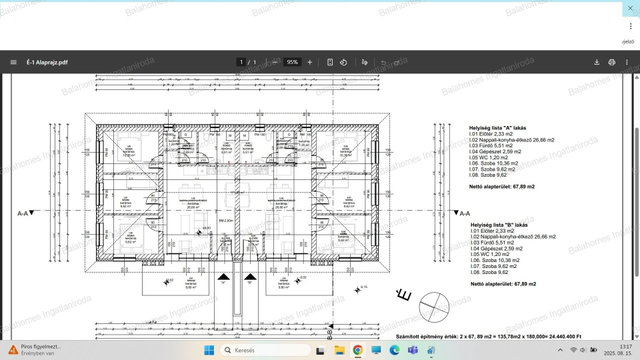Click the 95% zoom level field

pos(292,62)
